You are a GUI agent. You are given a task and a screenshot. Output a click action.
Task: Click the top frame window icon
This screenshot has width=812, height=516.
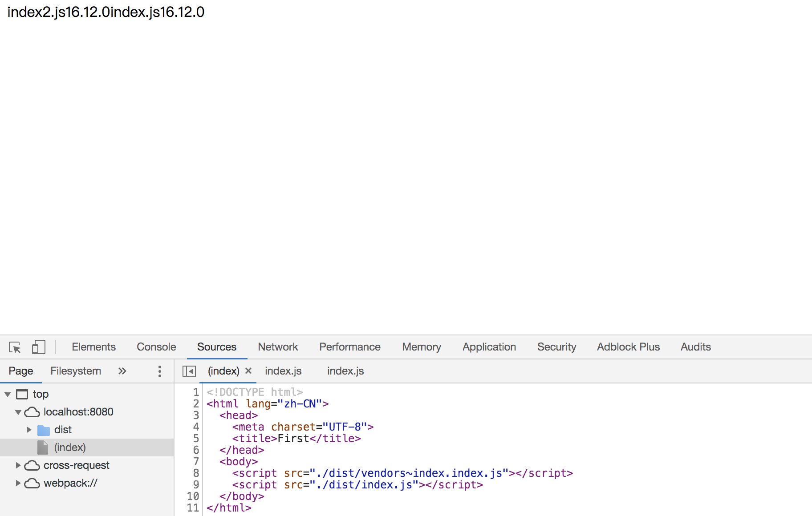pyautogui.click(x=22, y=394)
